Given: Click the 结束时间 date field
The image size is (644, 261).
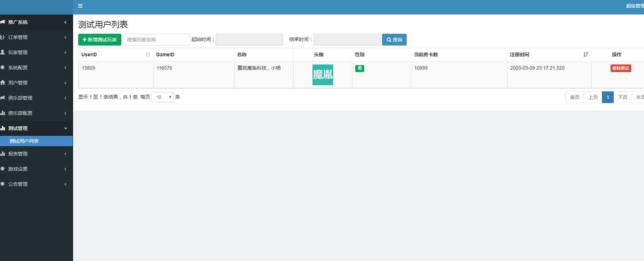Looking at the screenshot, I should [x=347, y=39].
